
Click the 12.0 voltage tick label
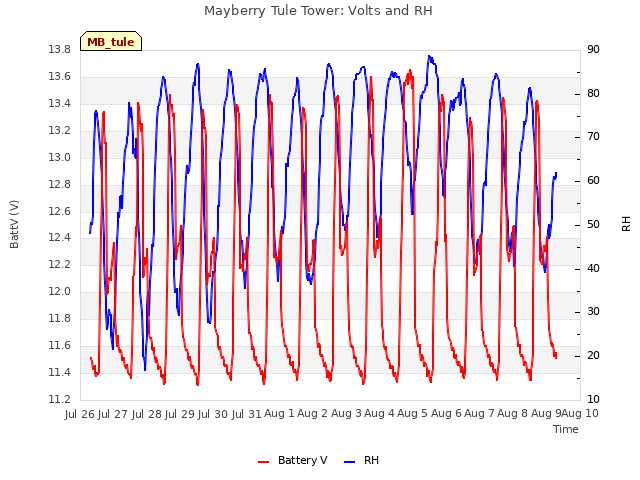[x=60, y=291]
